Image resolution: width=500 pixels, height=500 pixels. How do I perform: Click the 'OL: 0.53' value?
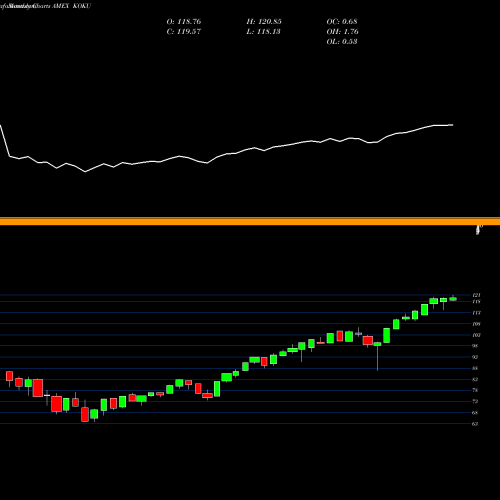click(x=342, y=42)
